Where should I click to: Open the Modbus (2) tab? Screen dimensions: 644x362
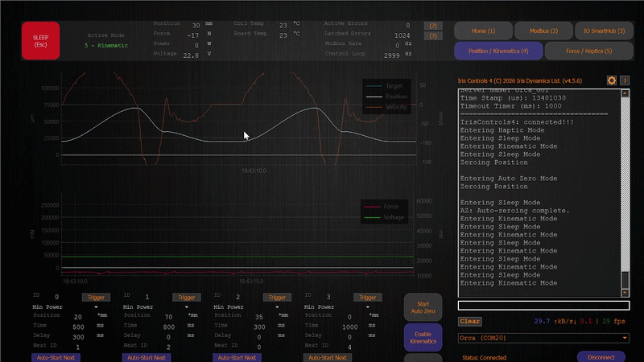(x=543, y=31)
